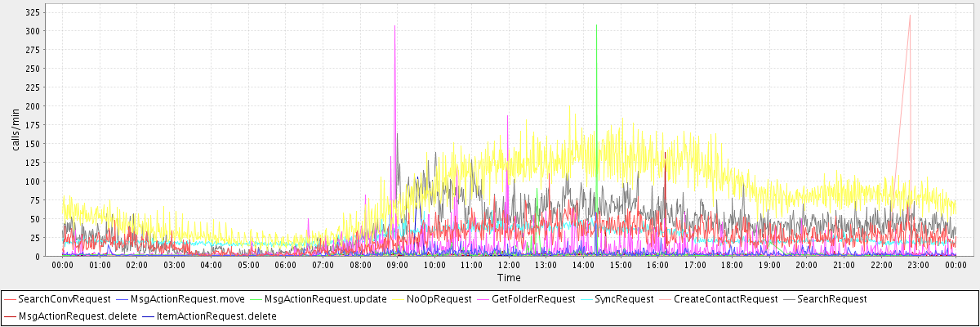Click the top of the tall green spike

tap(597, 25)
